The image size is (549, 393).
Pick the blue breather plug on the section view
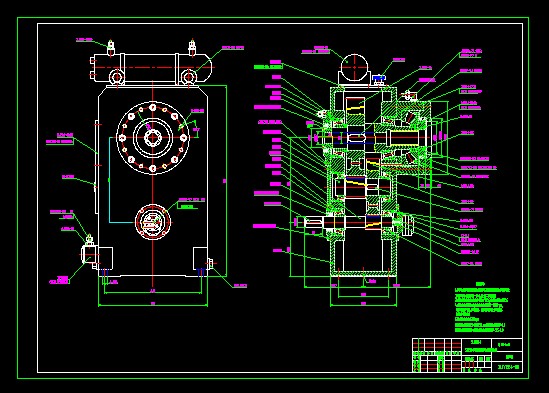click(379, 79)
